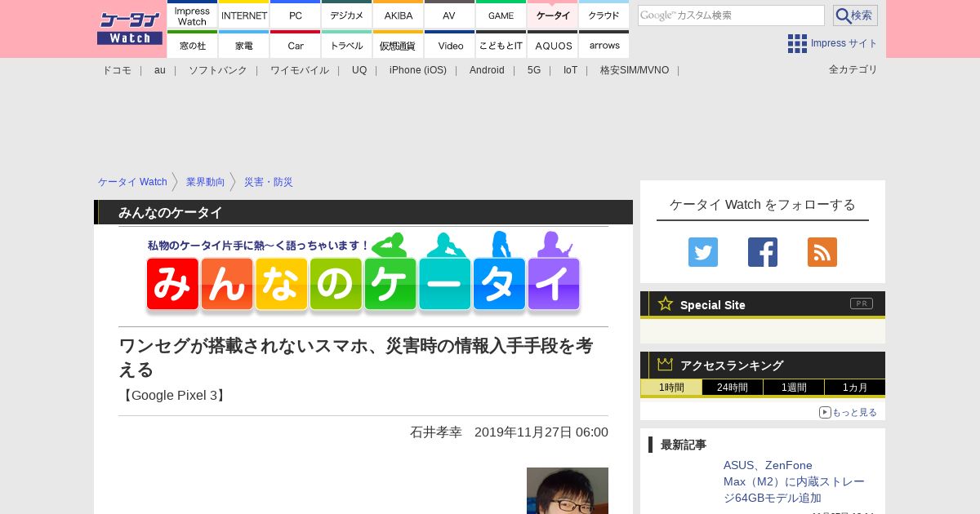Click 業界動向 breadcrumb link
Viewport: 980px width, 514px height.
[206, 182]
